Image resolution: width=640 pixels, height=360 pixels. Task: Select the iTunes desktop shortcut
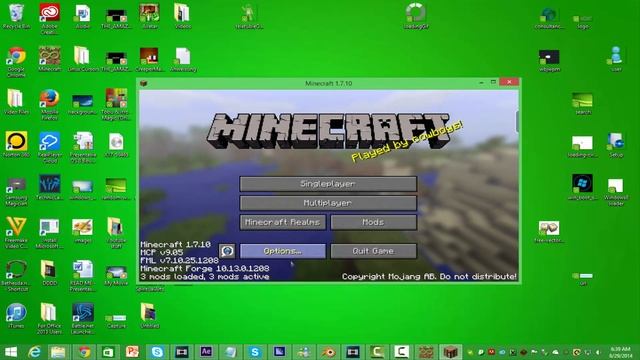[16, 316]
